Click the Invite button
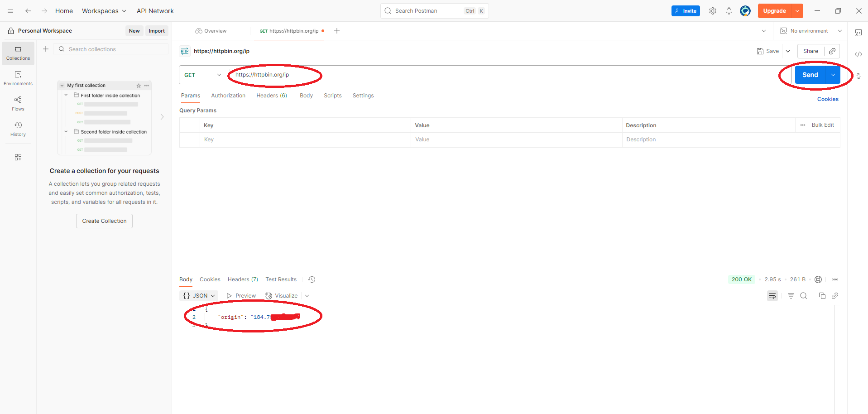868x414 pixels. pyautogui.click(x=686, y=11)
